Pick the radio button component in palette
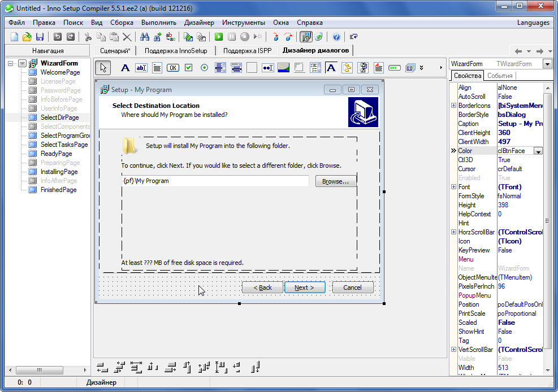Image resolution: width=558 pixels, height=392 pixels. click(205, 68)
